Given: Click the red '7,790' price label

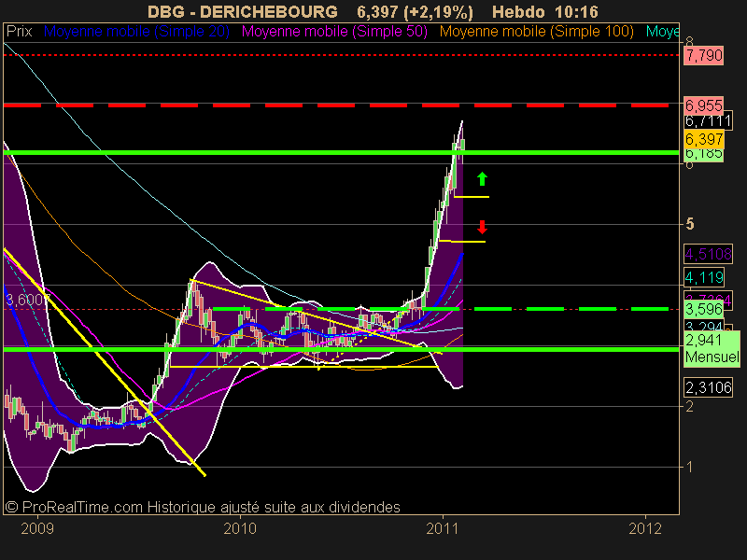Looking at the screenshot, I should (704, 55).
